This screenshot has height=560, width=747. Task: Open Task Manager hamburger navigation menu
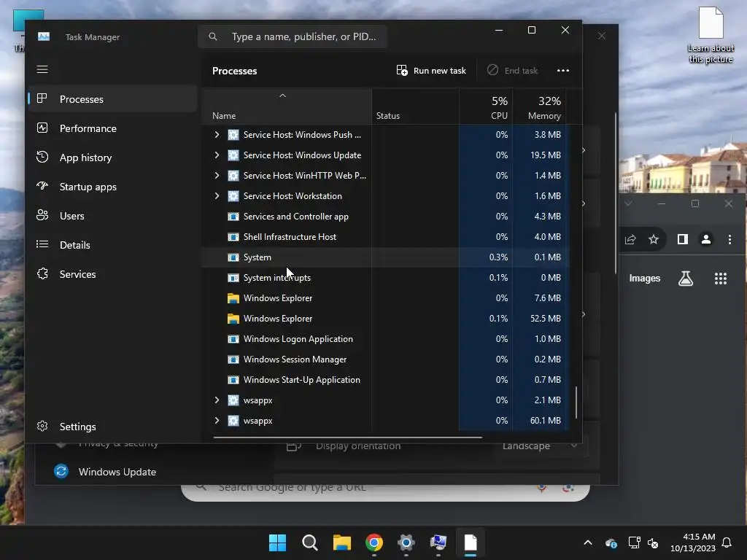coord(42,69)
